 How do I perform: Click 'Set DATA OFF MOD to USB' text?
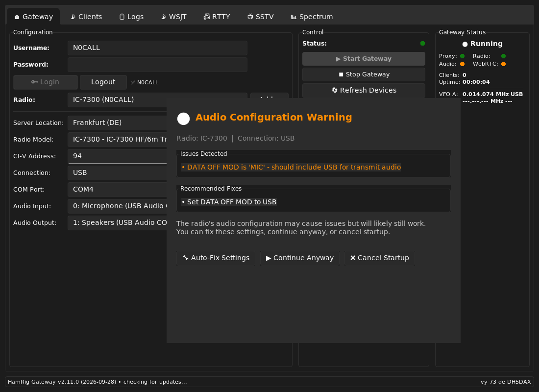pyautogui.click(x=229, y=202)
